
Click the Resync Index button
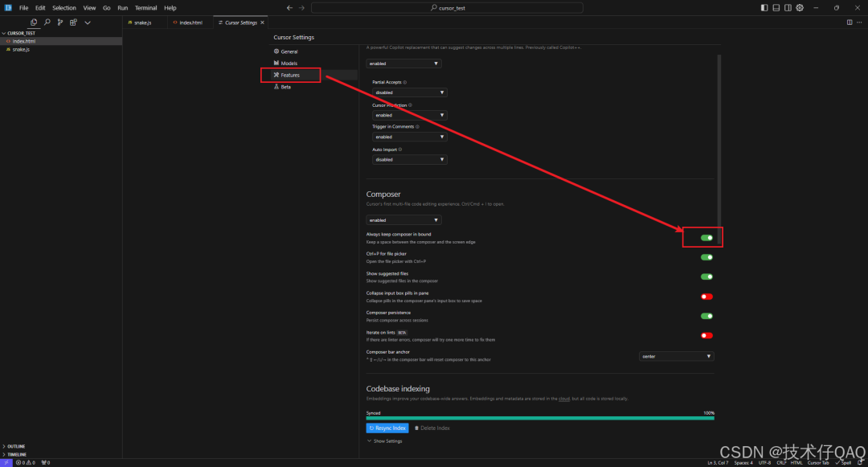[387, 428]
